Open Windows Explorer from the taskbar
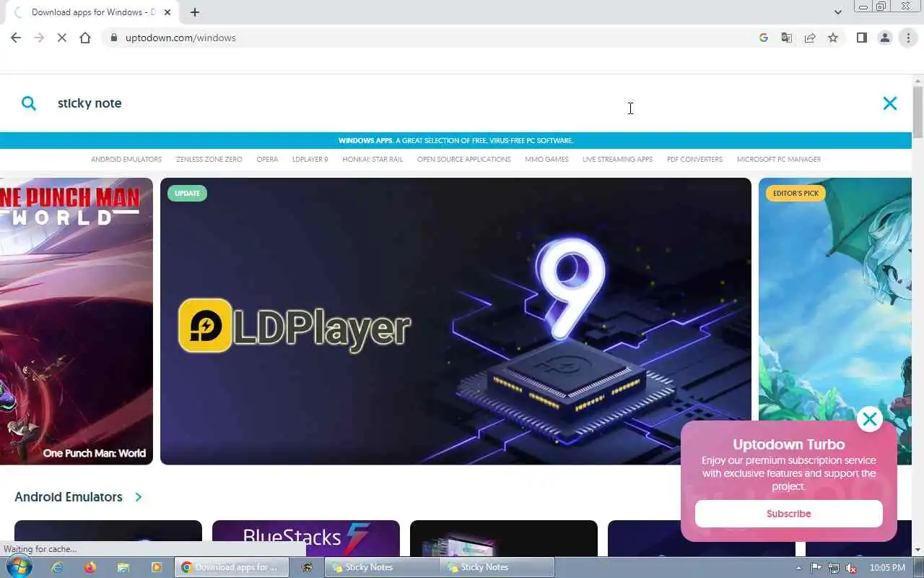Image resolution: width=924 pixels, height=578 pixels. click(x=123, y=567)
